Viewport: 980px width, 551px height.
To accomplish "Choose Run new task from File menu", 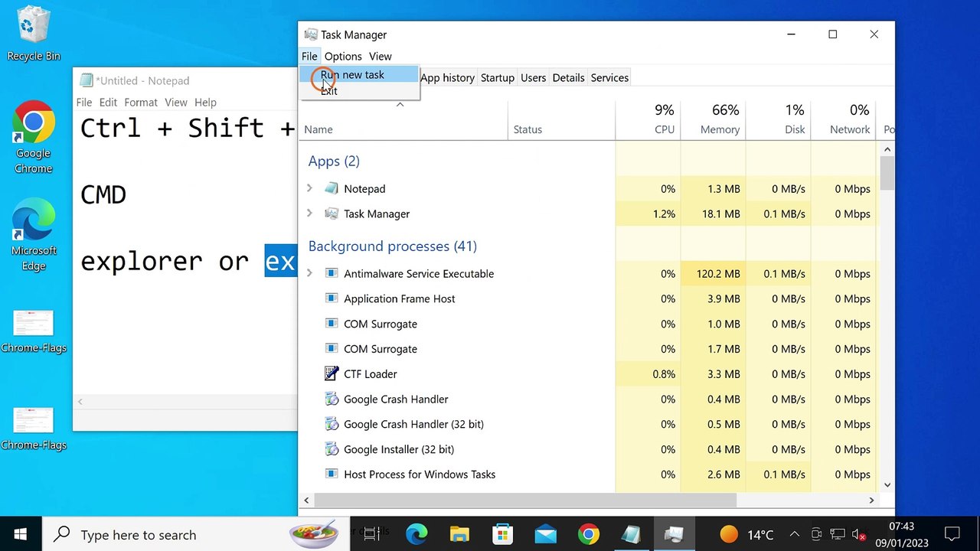I will click(x=359, y=74).
